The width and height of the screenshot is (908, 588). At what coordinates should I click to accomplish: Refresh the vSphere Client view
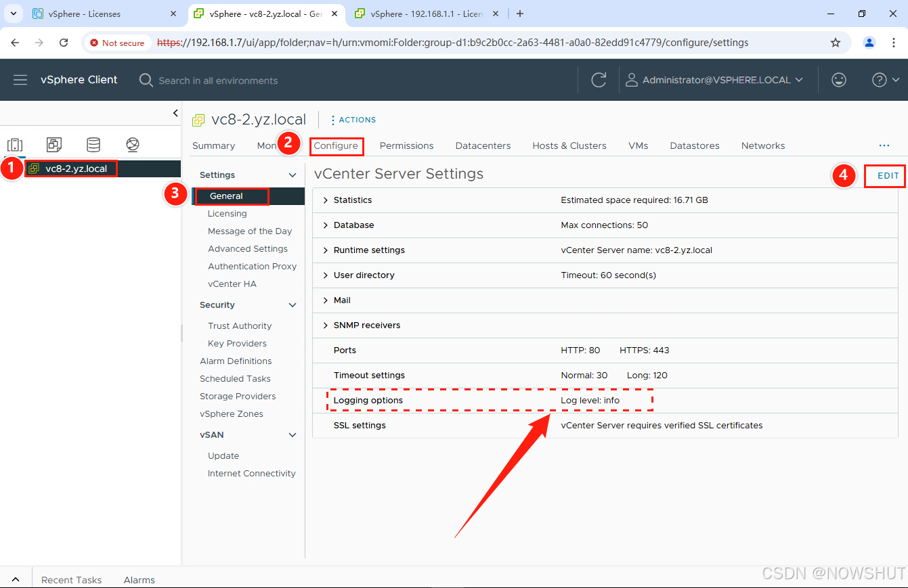tap(599, 80)
